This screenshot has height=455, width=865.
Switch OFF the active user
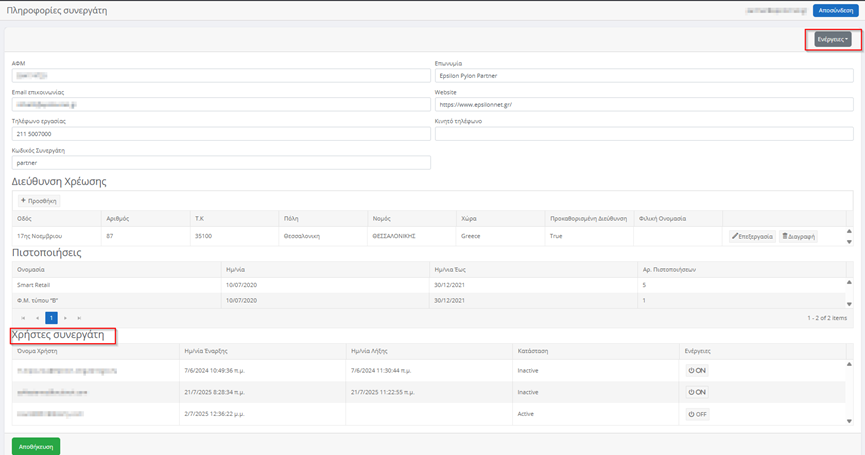tap(697, 414)
